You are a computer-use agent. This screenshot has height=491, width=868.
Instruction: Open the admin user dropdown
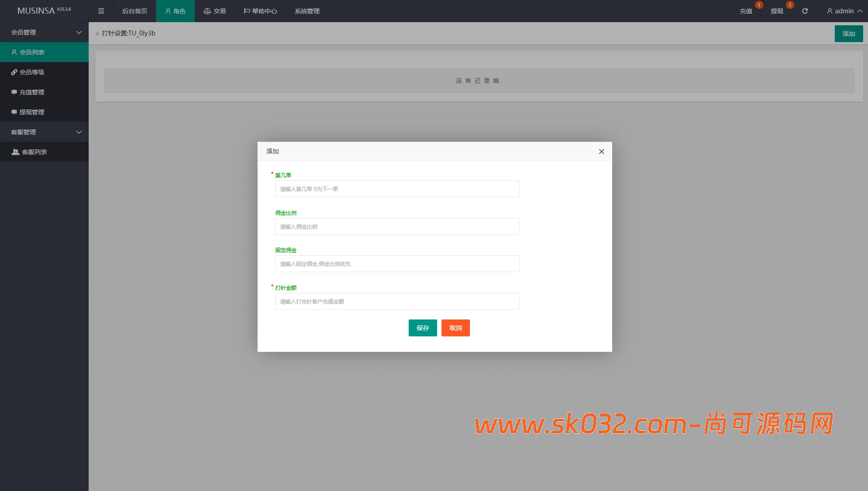844,11
